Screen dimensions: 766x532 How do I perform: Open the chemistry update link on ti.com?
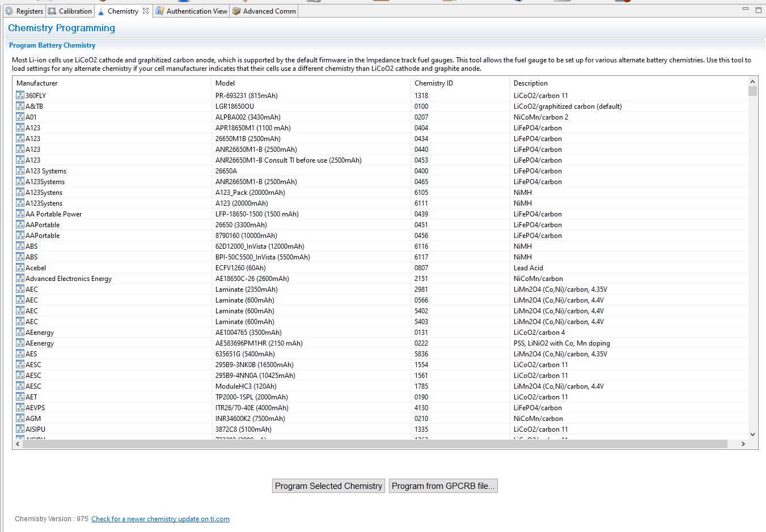(160, 518)
